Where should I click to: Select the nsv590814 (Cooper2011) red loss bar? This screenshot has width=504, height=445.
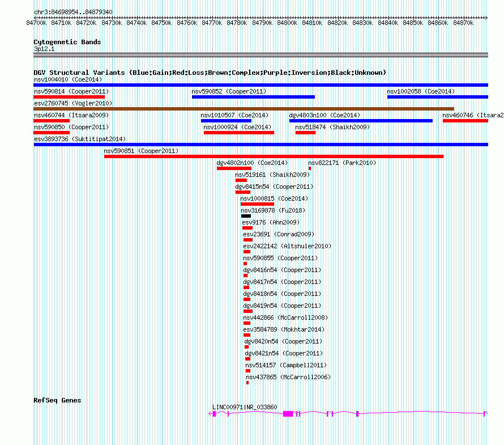click(69, 97)
